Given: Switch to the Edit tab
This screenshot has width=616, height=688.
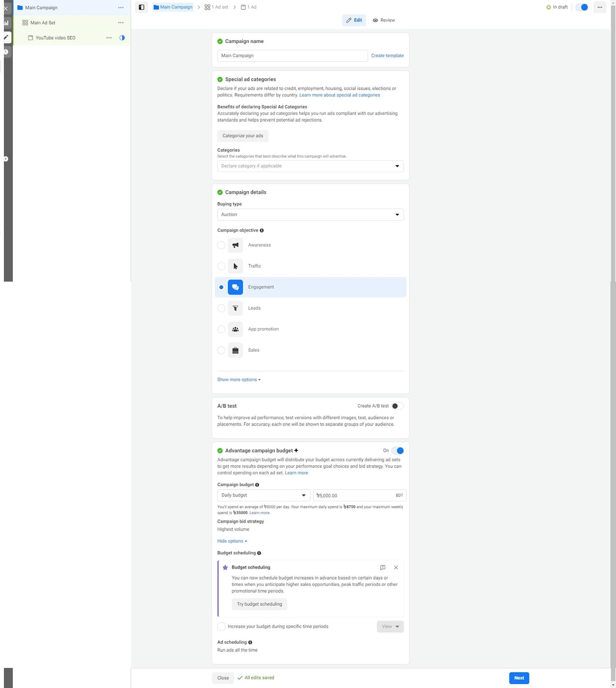Looking at the screenshot, I should point(354,20).
